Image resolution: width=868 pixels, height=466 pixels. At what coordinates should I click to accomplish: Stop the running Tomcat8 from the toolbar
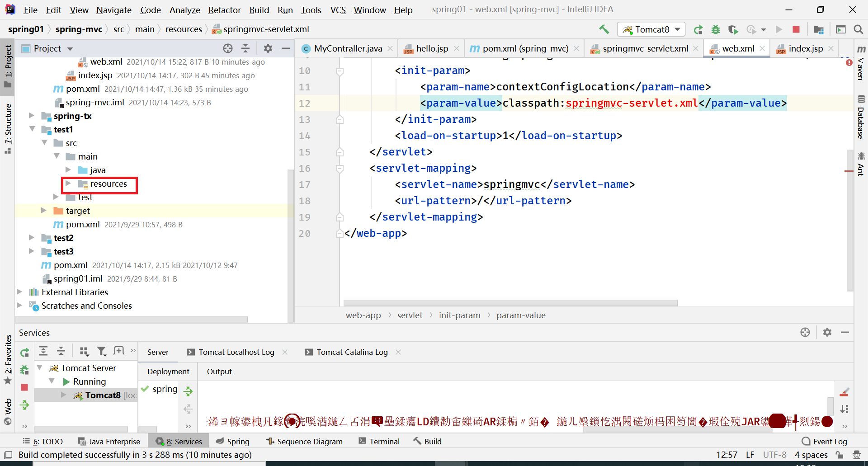pyautogui.click(x=796, y=29)
